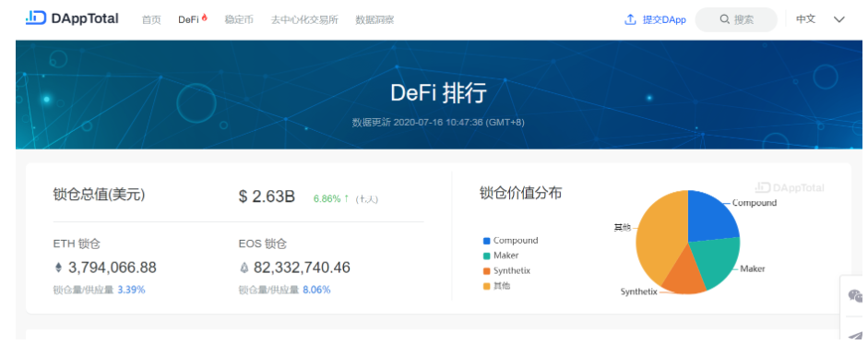Click the 搜索 search field
Viewport: 868px width, 345px height.
736,19
